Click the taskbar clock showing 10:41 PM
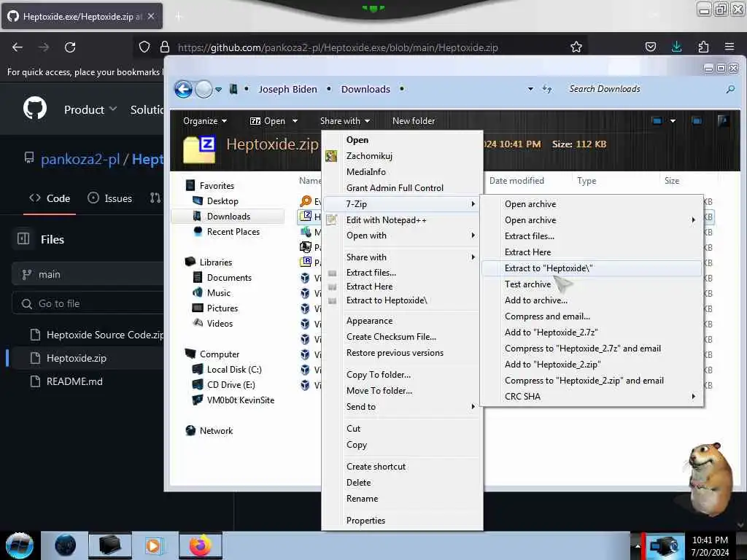Image resolution: width=747 pixels, height=560 pixels. [710, 545]
